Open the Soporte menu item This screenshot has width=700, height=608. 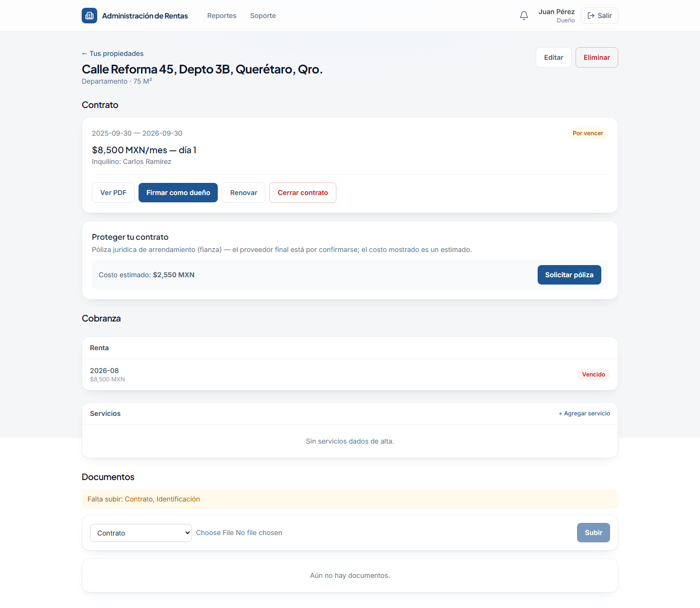point(263,16)
